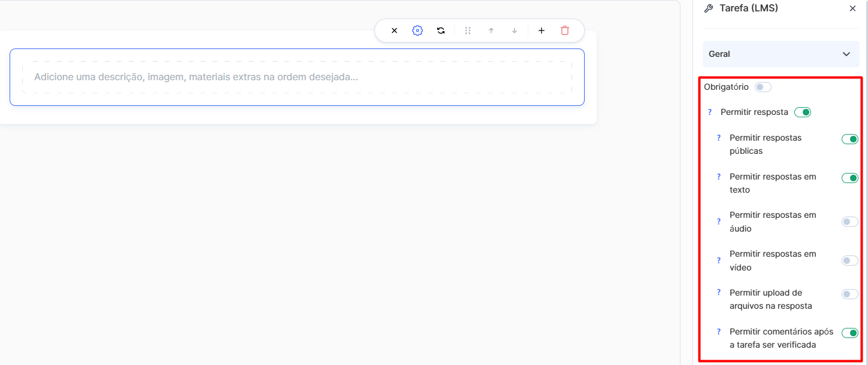The height and width of the screenshot is (365, 868).
Task: Enable Permitir respostas em áudio toggle
Action: pyautogui.click(x=849, y=222)
